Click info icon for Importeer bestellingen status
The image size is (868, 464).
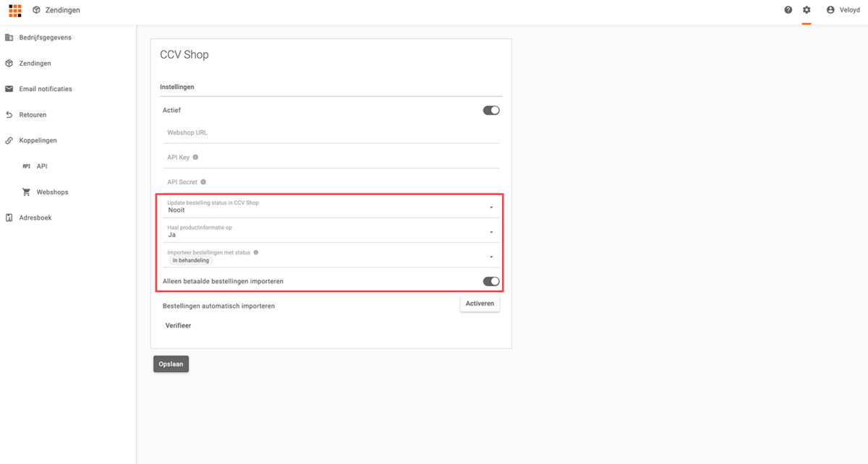(256, 253)
